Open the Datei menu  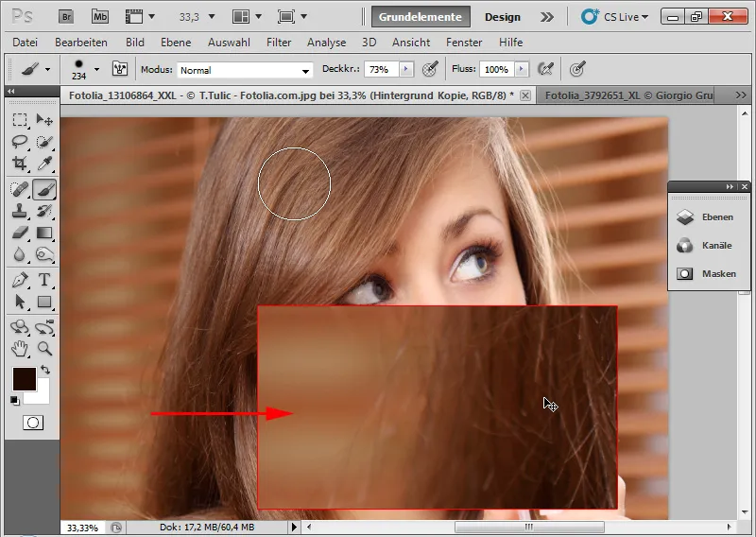(x=26, y=43)
